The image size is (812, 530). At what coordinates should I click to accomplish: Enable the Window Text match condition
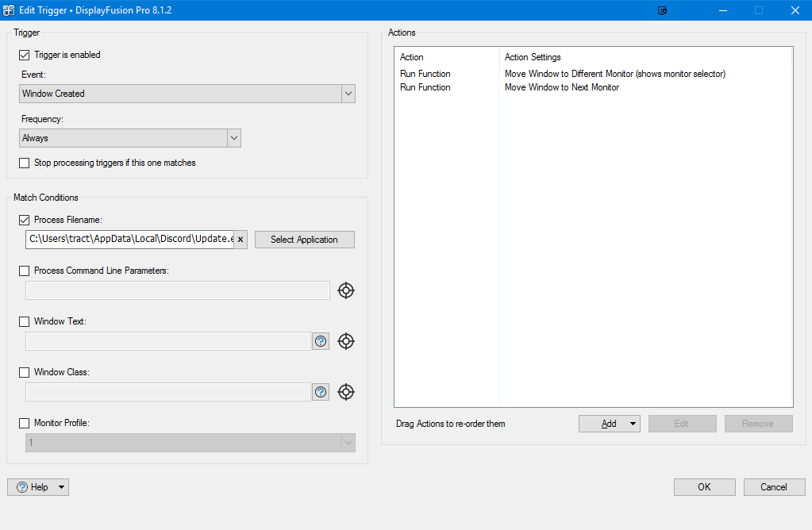tap(24, 322)
